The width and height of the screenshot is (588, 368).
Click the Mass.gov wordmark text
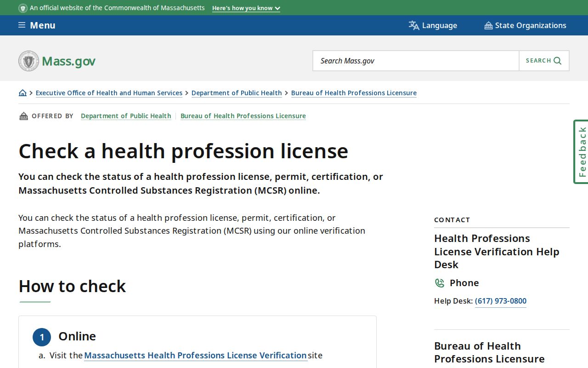tap(69, 61)
